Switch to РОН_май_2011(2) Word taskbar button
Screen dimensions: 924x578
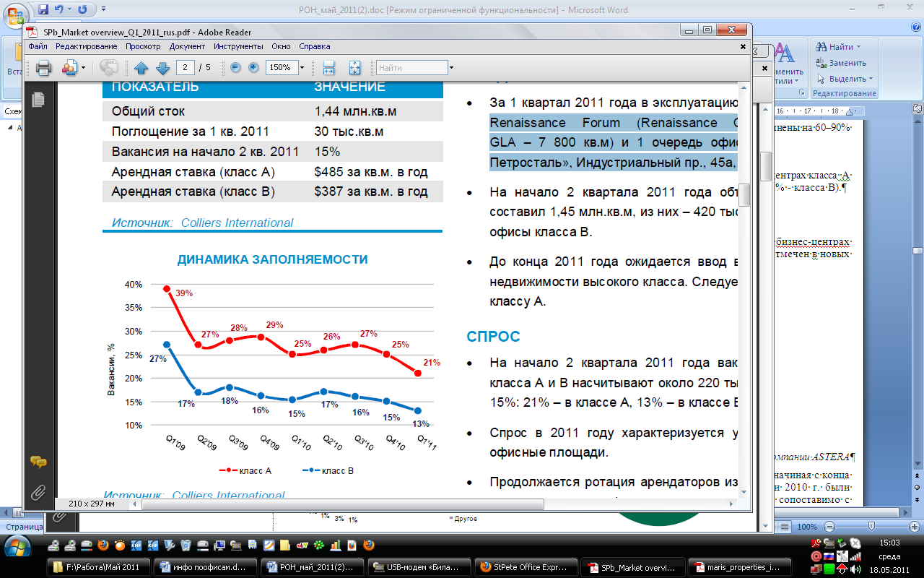point(312,567)
